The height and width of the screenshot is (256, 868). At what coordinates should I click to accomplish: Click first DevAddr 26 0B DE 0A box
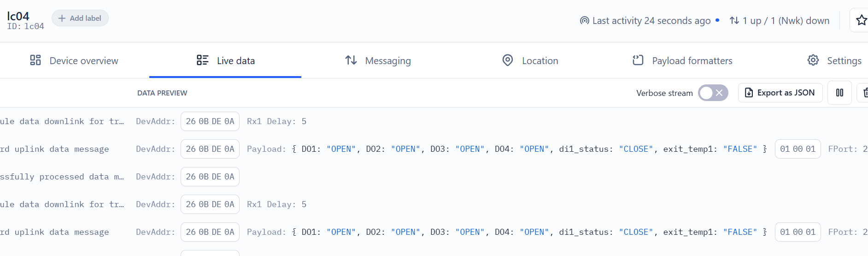[x=210, y=121]
